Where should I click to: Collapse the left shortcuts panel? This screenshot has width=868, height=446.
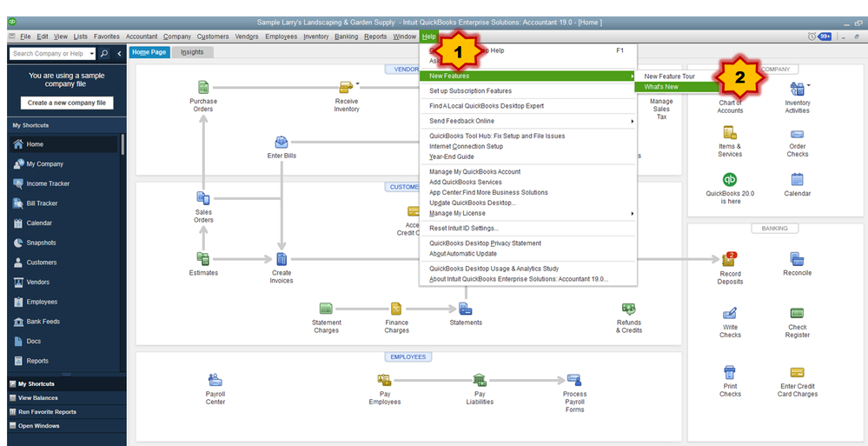point(119,54)
